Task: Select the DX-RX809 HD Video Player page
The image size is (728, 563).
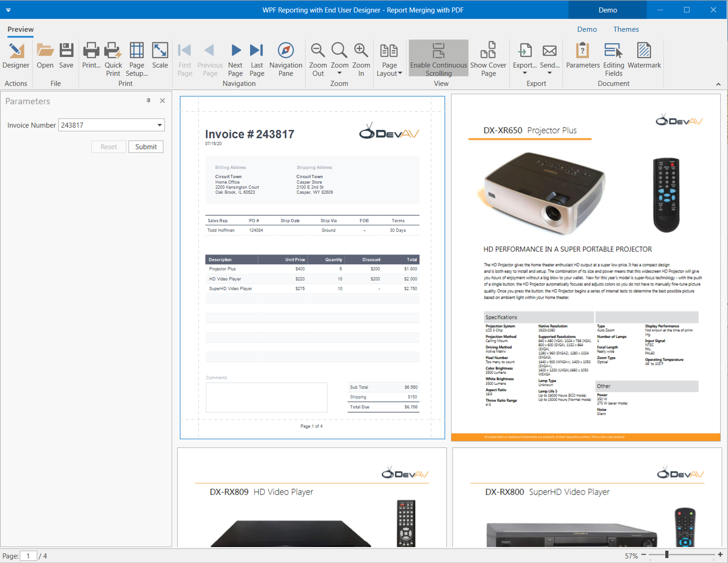Action: 312,497
